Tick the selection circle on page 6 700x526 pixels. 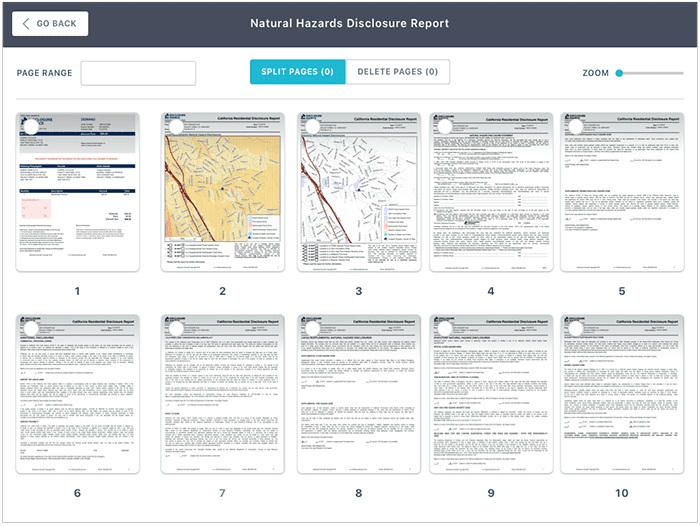point(31,328)
